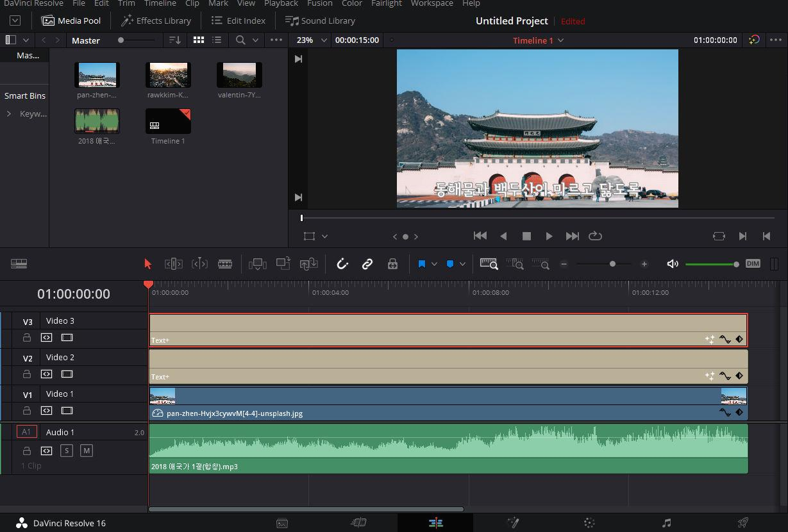Mute the Audio 1 track

tap(87, 451)
